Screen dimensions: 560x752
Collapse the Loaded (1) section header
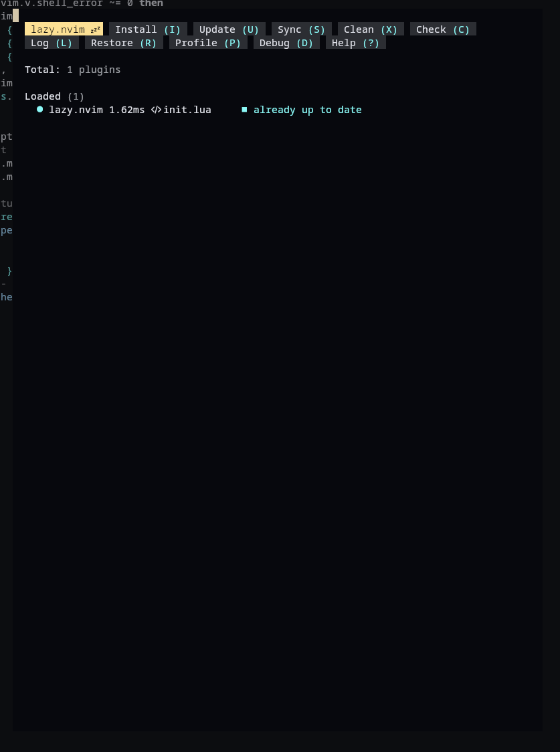(54, 96)
